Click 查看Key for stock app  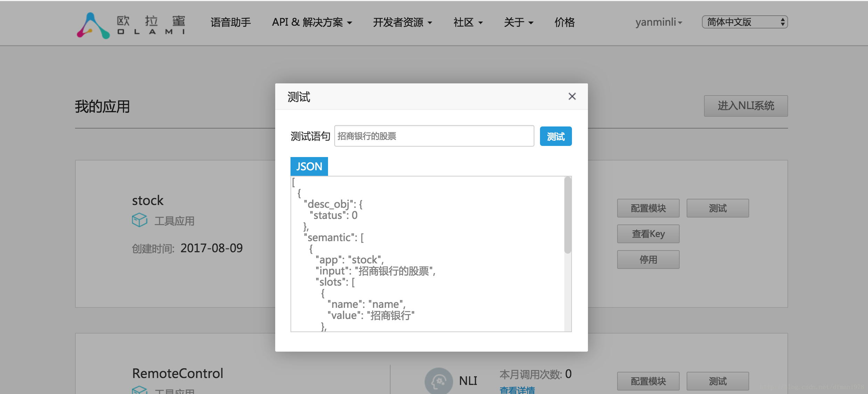(648, 234)
